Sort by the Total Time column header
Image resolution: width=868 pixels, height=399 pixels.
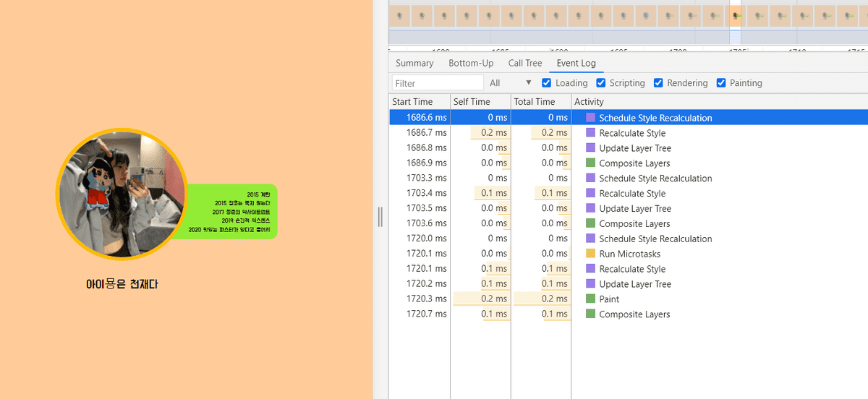pyautogui.click(x=535, y=102)
